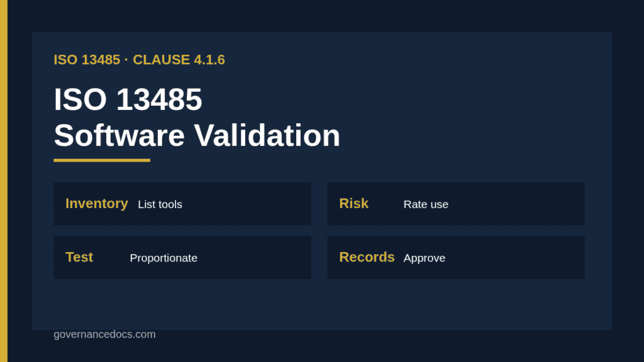This screenshot has width=644, height=362.
Task: Click the 'Rate use' description text
Action: click(426, 204)
